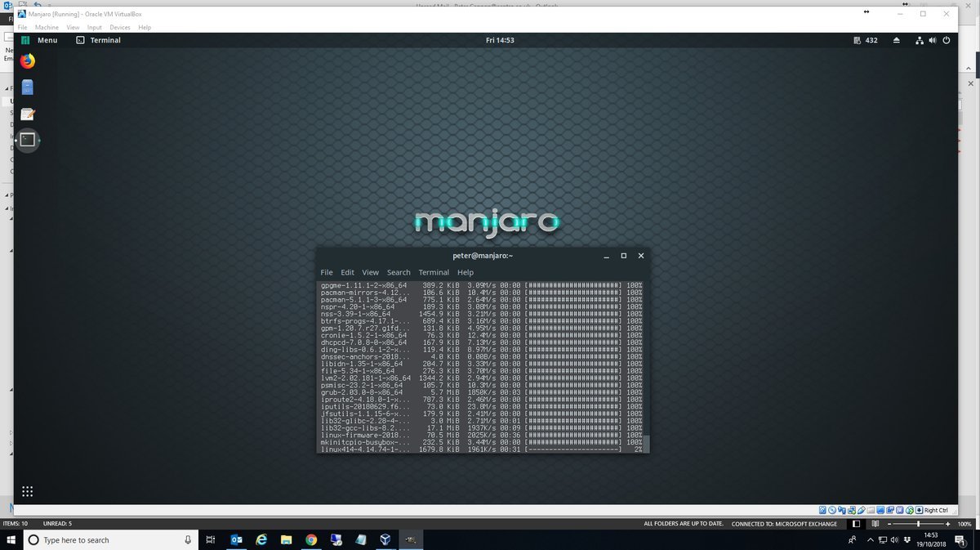Image resolution: width=980 pixels, height=550 pixels.
Task: Open the Action Center notifications icon
Action: [x=960, y=539]
